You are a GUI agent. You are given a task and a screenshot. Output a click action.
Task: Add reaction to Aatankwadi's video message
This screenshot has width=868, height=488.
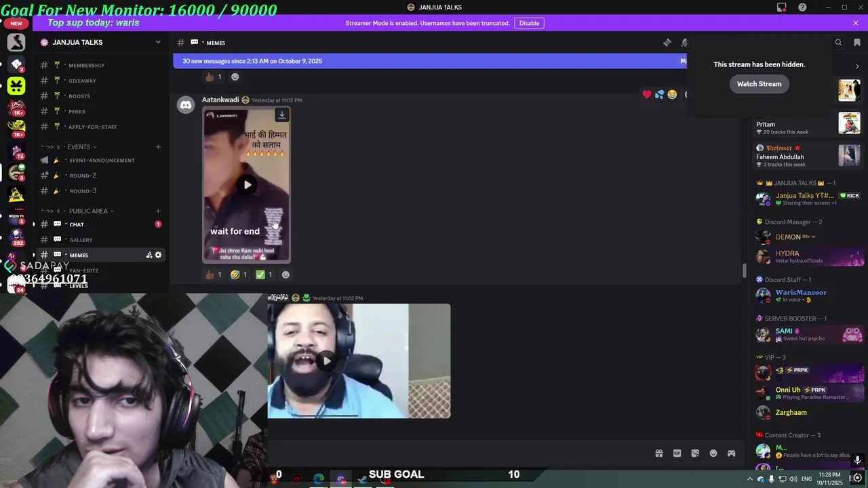pos(285,274)
